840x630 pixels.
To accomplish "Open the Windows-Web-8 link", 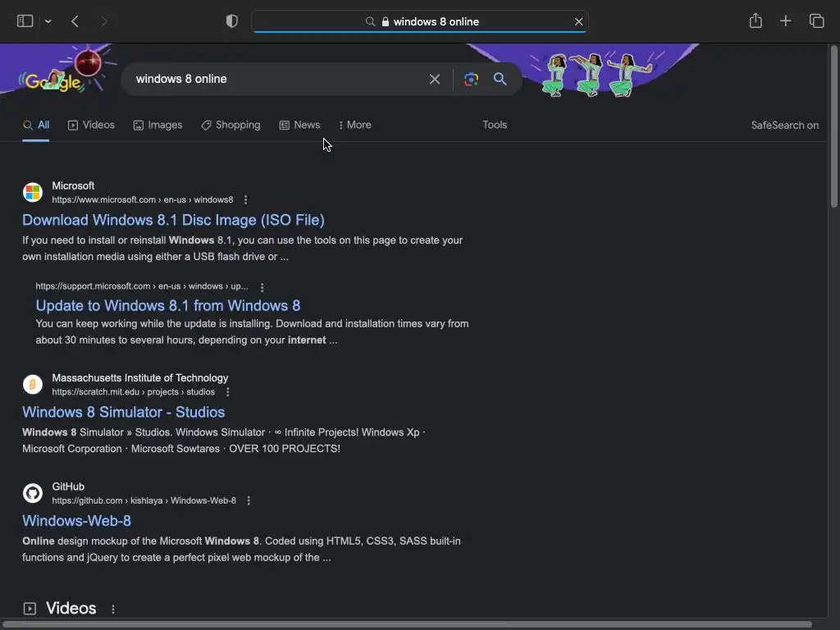I will (x=76, y=521).
